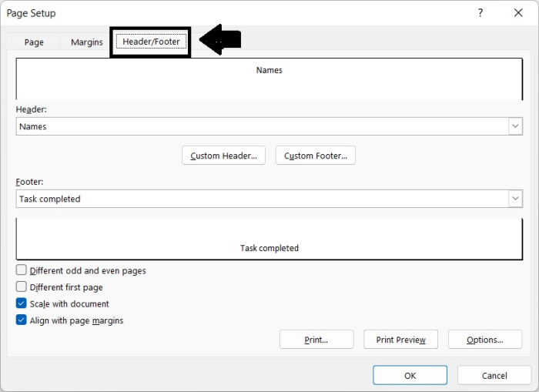Switch to the Page tab

tap(34, 42)
